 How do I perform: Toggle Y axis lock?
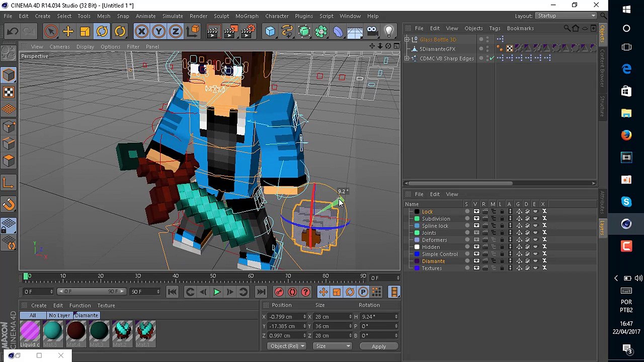[158, 32]
